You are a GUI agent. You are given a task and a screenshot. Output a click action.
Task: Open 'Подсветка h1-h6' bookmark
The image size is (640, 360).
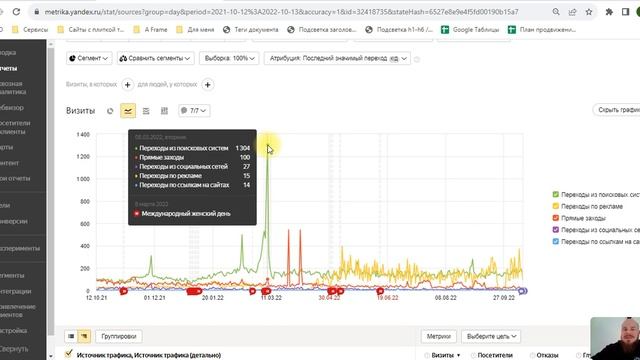tap(399, 29)
